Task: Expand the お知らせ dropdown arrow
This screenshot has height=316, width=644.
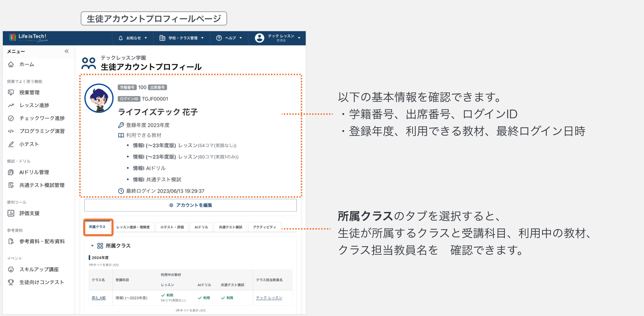Action: coord(146,38)
